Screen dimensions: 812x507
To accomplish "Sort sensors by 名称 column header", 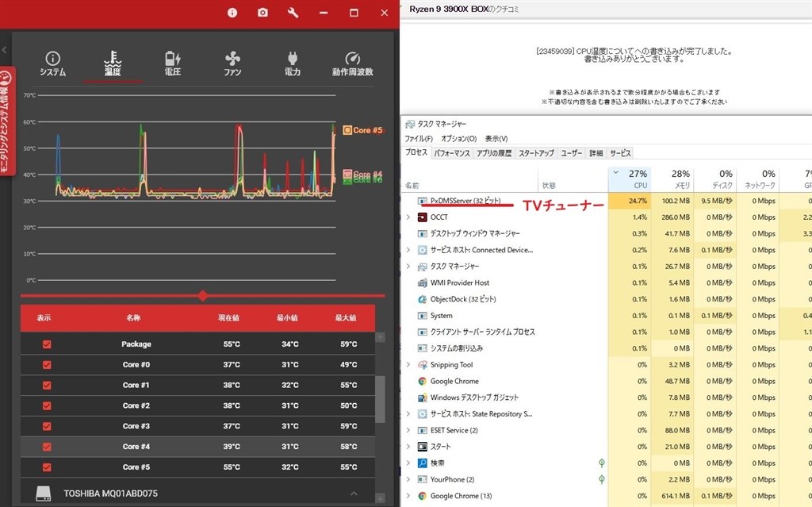I will pyautogui.click(x=133, y=318).
